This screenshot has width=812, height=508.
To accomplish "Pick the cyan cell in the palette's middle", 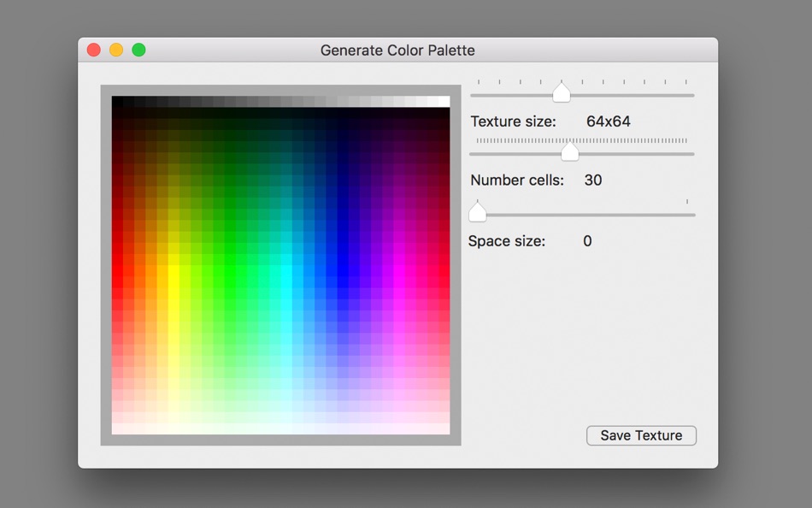I will coord(286,270).
